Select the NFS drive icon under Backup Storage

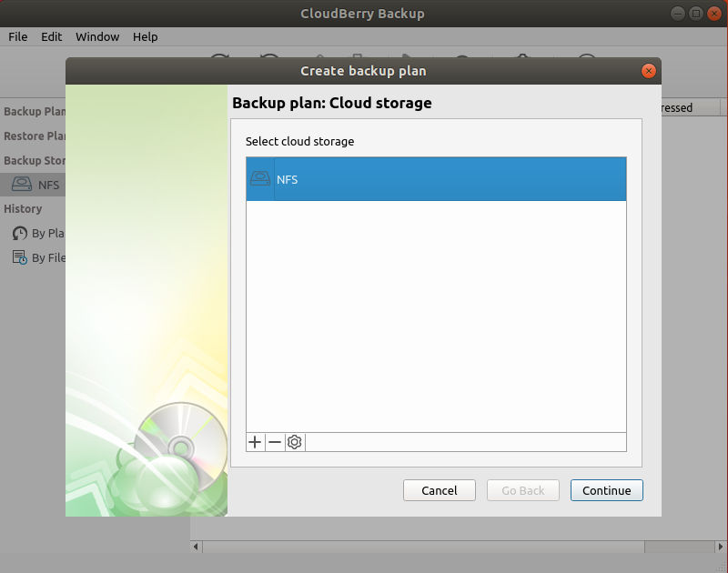coord(20,185)
